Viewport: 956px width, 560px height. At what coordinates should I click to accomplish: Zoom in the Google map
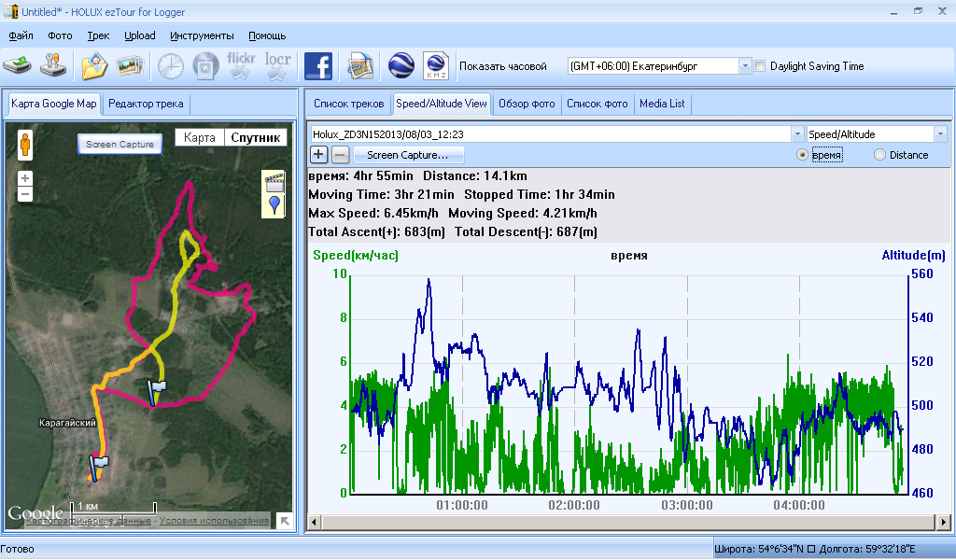point(25,178)
